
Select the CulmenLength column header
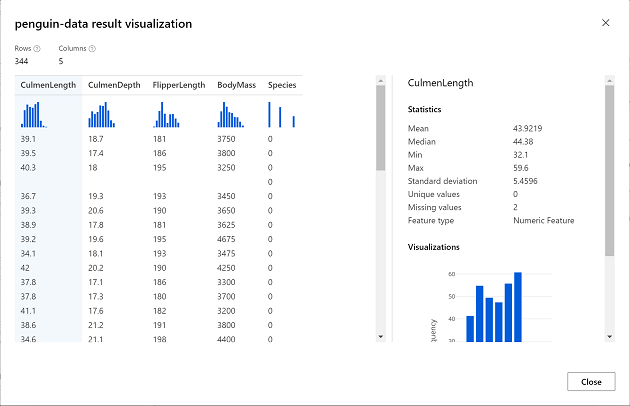click(48, 85)
